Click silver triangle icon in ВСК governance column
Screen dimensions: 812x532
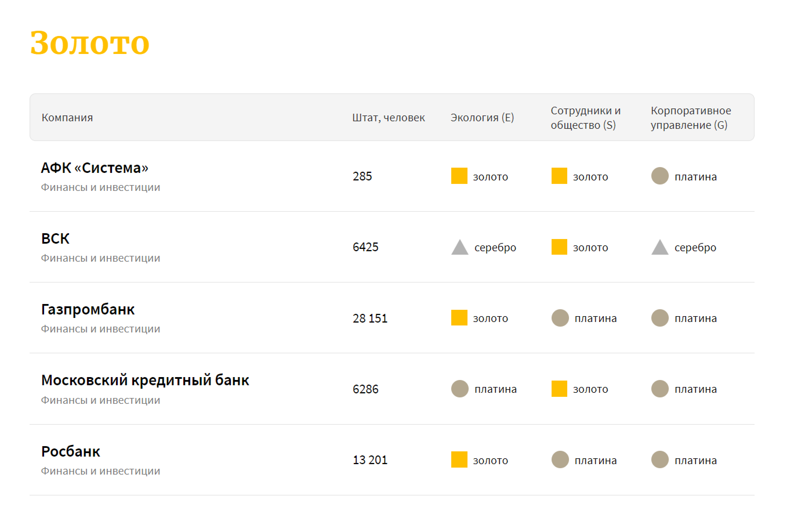659,247
